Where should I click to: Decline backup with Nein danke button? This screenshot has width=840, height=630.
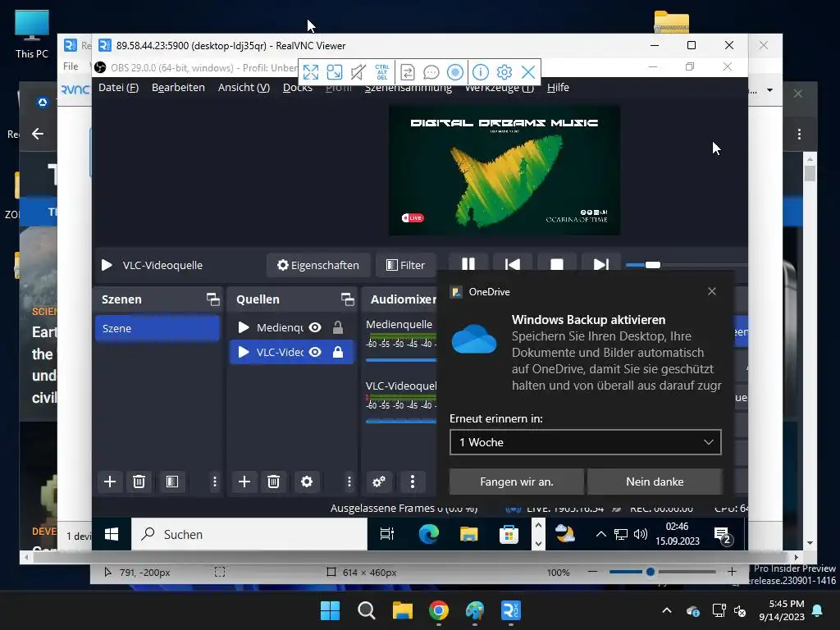(655, 482)
